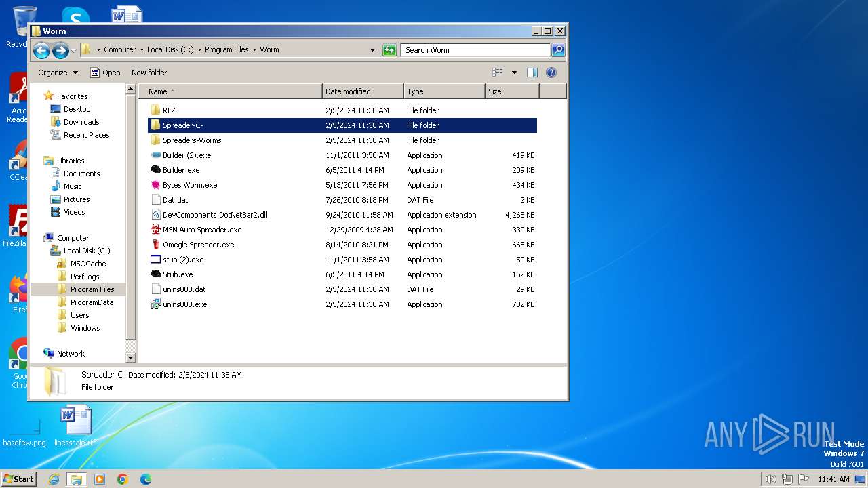Open Music library in navigation pane
Screen dimensions: 868x488
(x=73, y=186)
